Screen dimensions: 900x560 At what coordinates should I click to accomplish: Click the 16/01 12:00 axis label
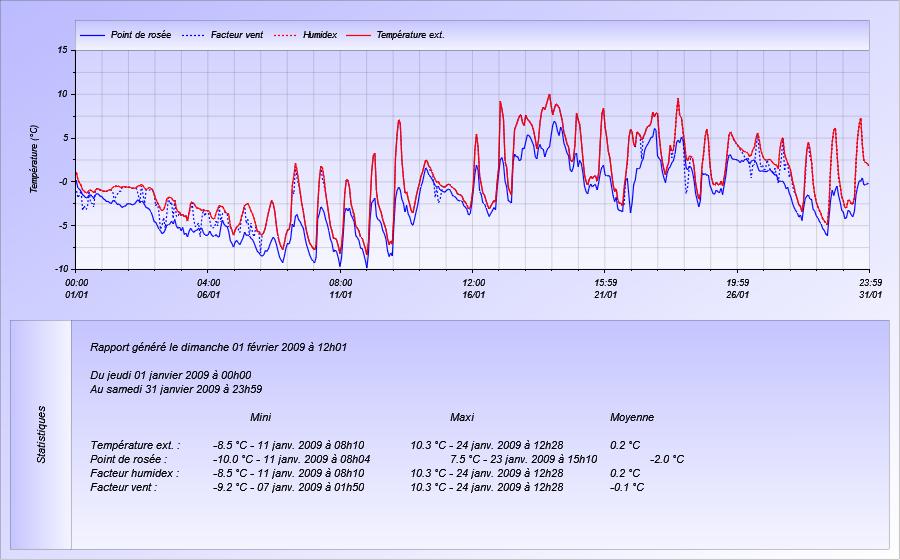click(x=474, y=289)
